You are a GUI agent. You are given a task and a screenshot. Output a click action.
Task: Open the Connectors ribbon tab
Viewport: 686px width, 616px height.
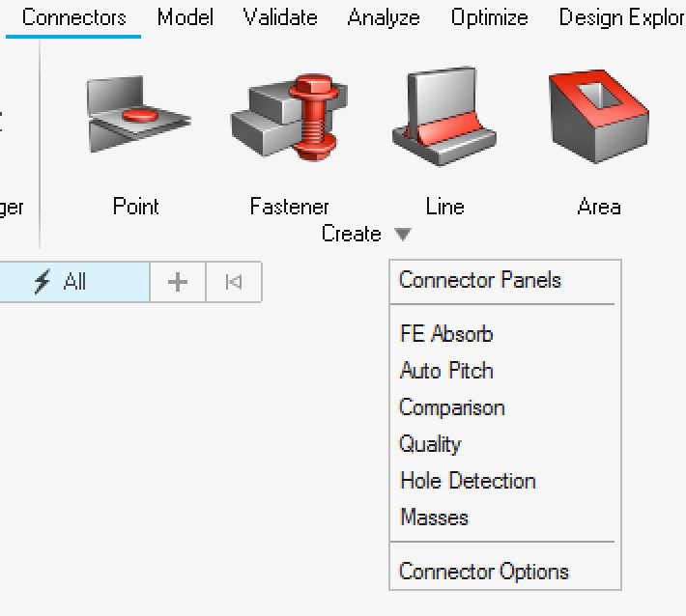coord(74,18)
